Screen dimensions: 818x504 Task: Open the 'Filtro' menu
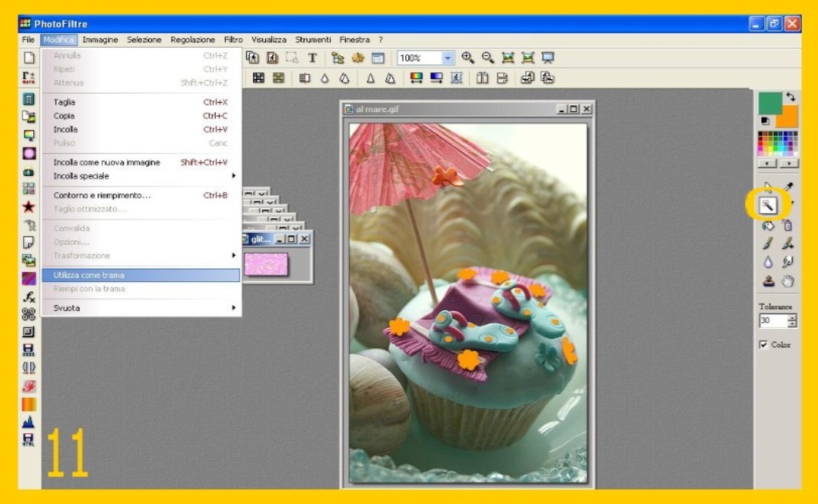233,39
